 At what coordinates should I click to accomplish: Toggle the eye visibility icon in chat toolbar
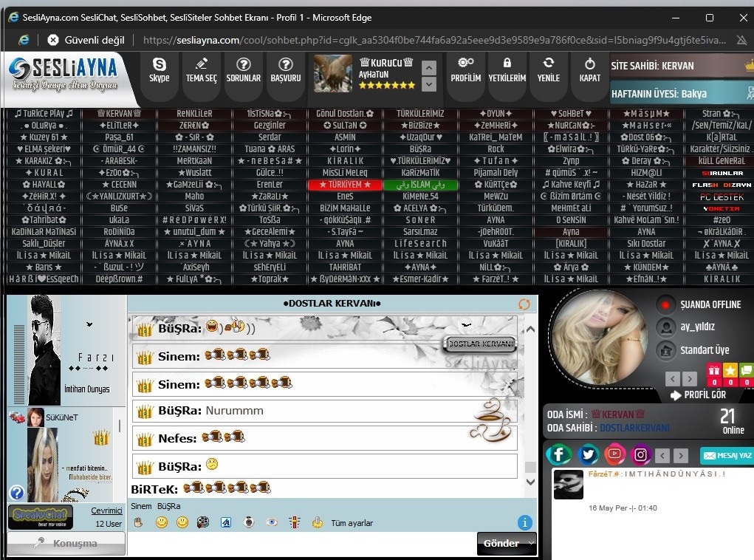pos(272,523)
